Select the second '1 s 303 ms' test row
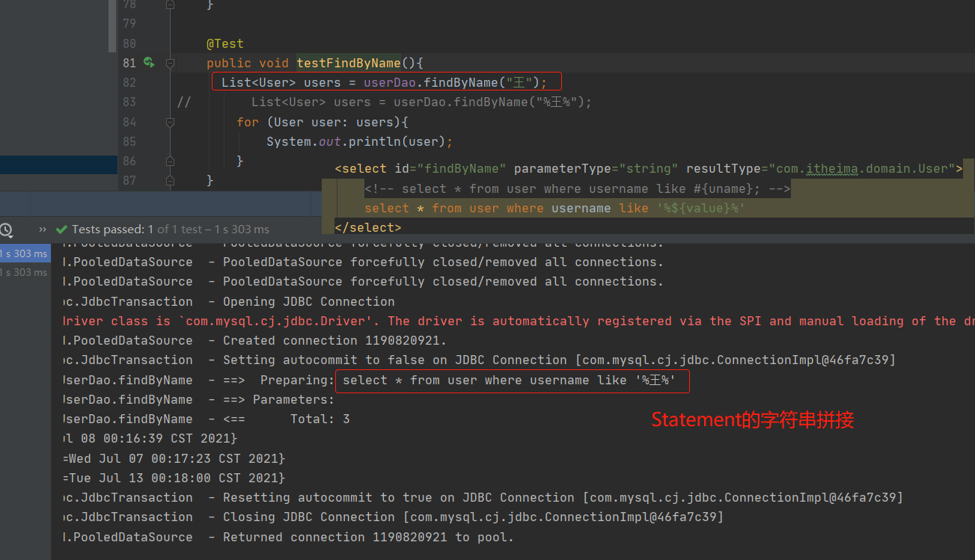 (x=25, y=272)
